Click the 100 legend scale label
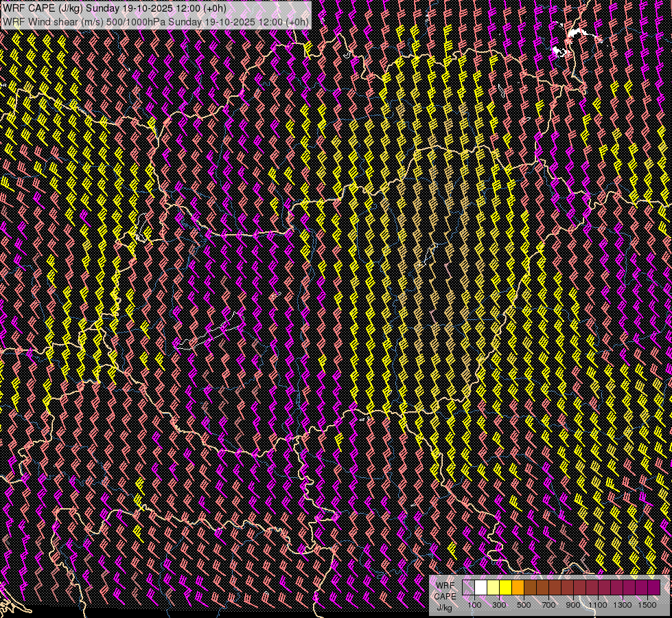 coord(474,605)
